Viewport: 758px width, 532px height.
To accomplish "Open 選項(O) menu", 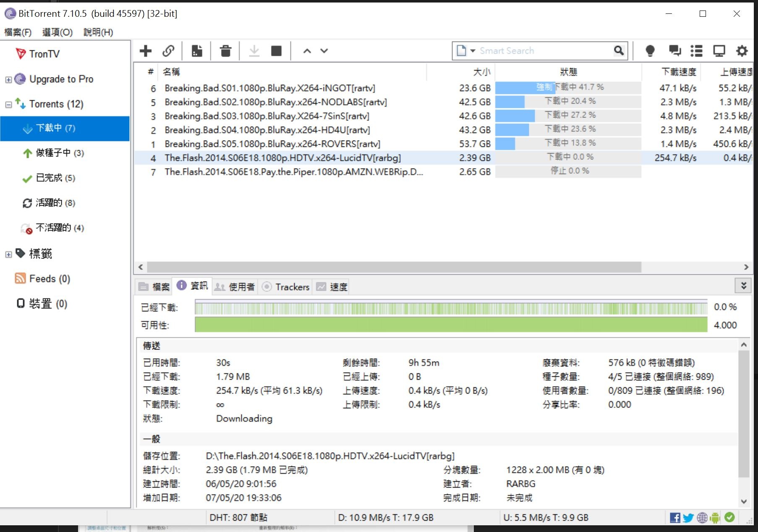I will (58, 32).
